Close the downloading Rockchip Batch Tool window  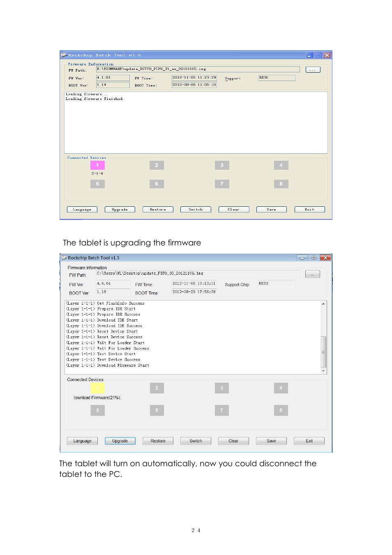coord(325,258)
